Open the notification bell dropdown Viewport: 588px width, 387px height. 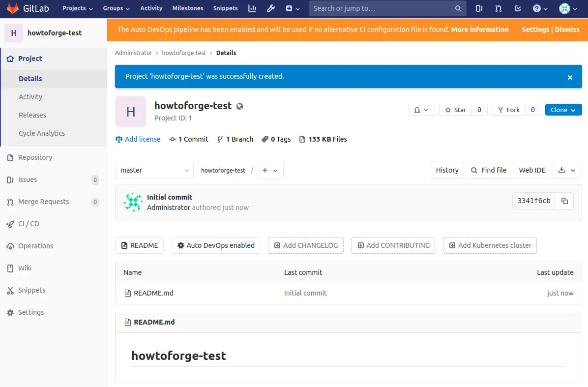[x=421, y=110]
